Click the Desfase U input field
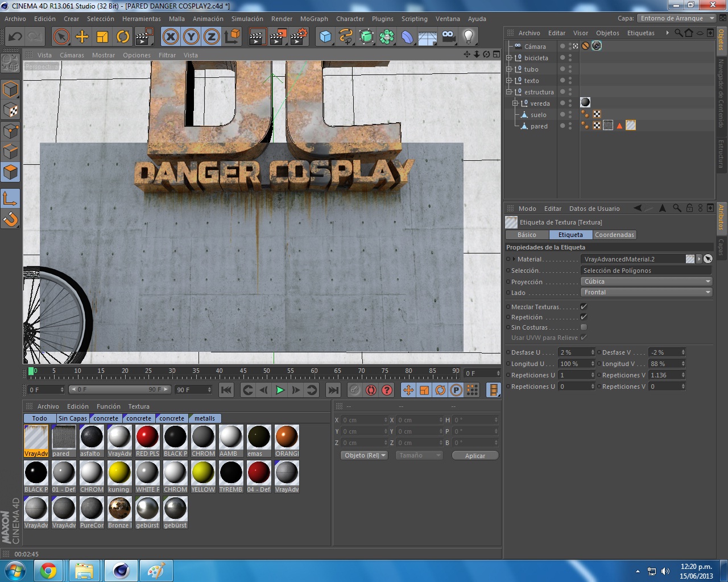 577,352
